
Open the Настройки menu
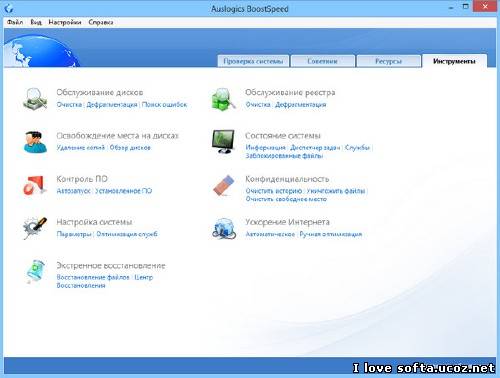[x=65, y=22]
